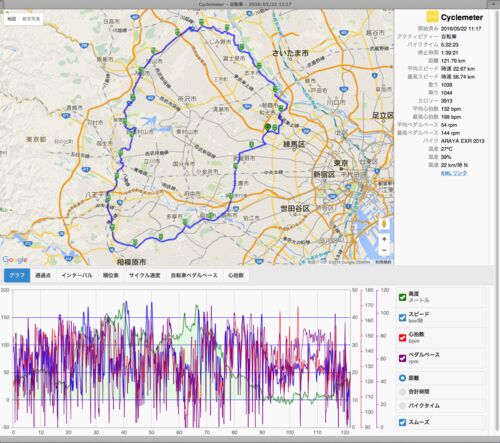
Task: Switch to the 通過点 tab
Action: [x=43, y=275]
